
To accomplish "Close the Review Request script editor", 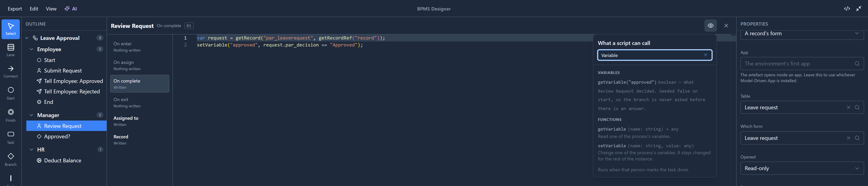I will coord(726,26).
